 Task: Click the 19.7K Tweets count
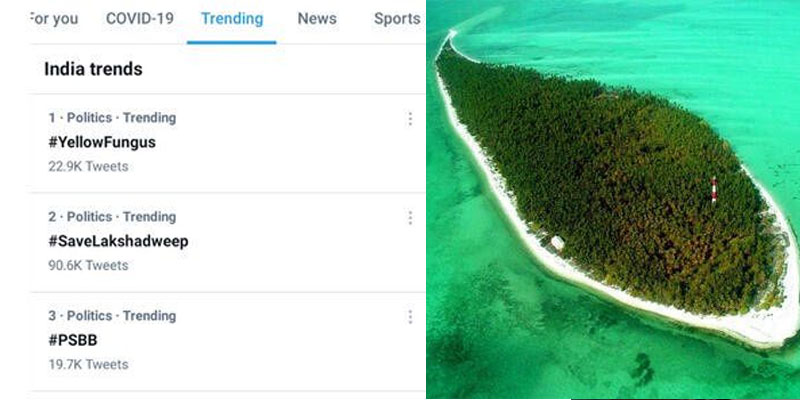(88, 364)
